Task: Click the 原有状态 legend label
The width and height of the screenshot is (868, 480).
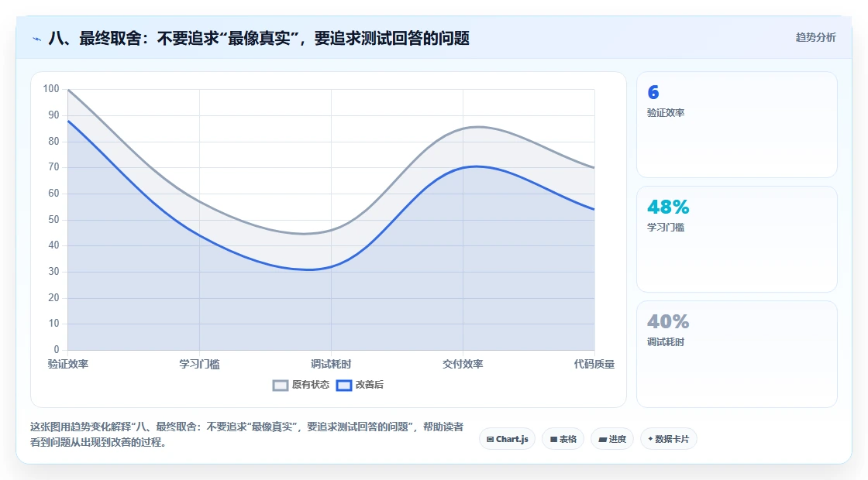Action: click(x=311, y=385)
